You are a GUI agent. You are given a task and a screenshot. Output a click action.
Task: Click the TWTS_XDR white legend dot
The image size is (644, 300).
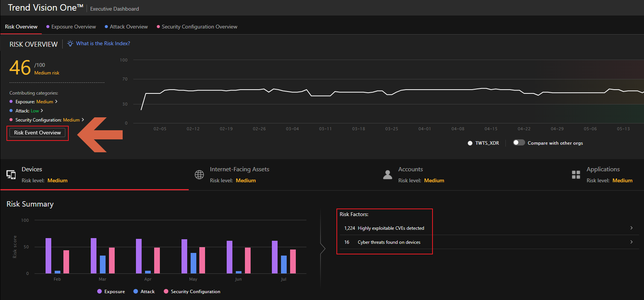[470, 143]
